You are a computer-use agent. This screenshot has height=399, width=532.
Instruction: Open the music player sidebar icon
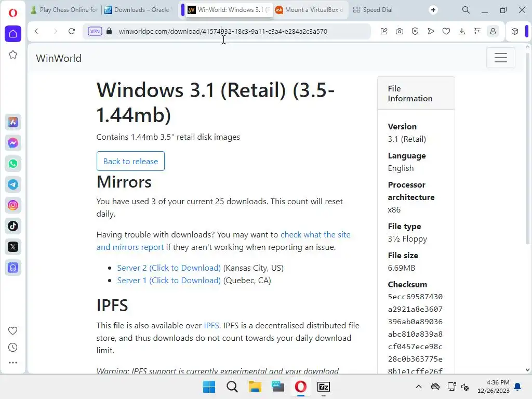13,268
